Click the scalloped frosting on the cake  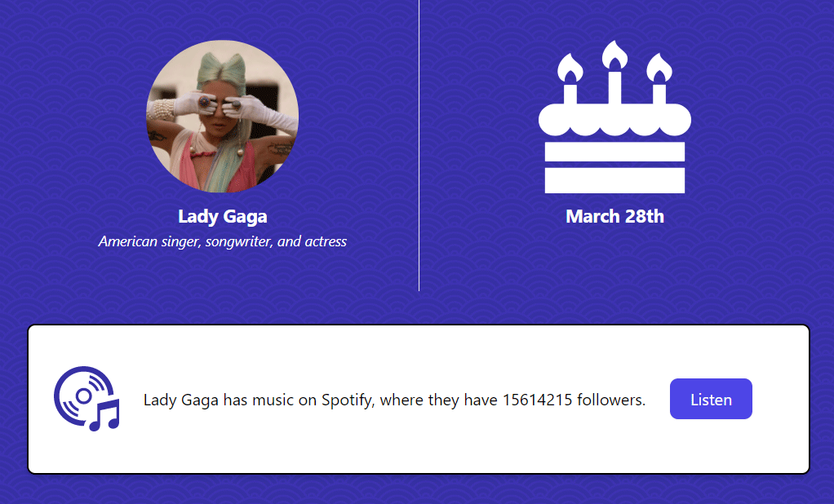pos(614,121)
